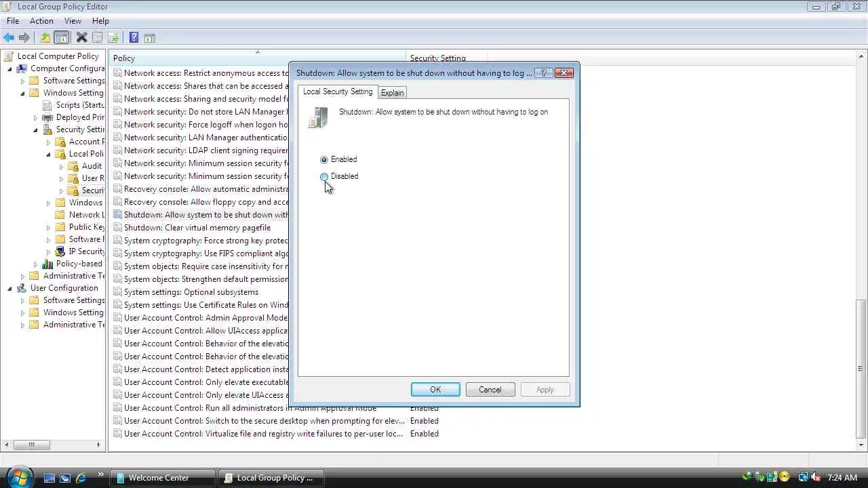Expand the Deployed Printers node
The width and height of the screenshot is (868, 488).
click(x=35, y=117)
